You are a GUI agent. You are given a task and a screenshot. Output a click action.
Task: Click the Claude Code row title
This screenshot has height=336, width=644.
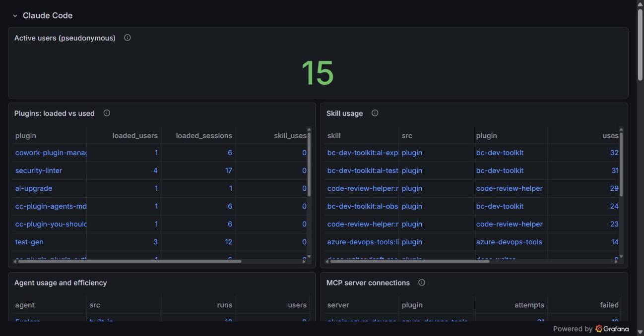[x=48, y=16]
